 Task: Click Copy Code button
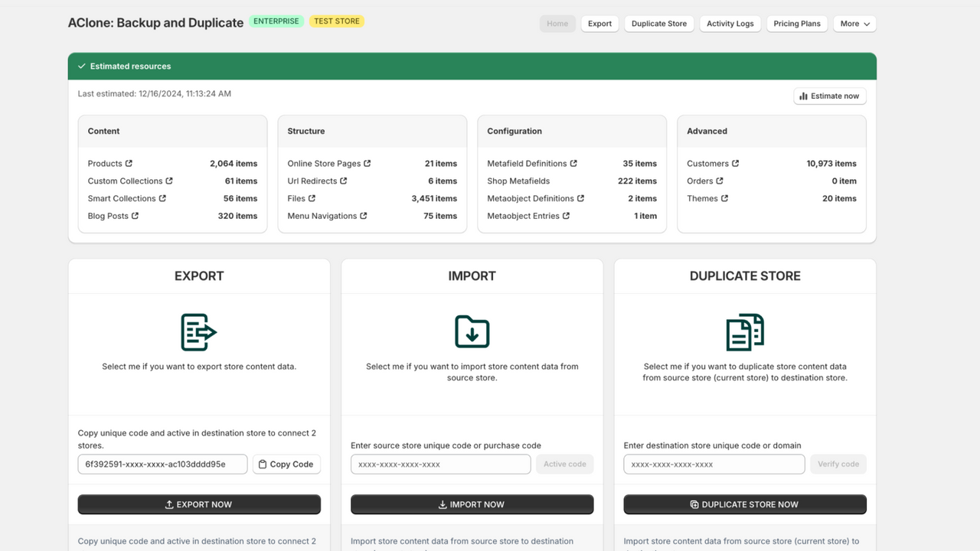pos(286,464)
